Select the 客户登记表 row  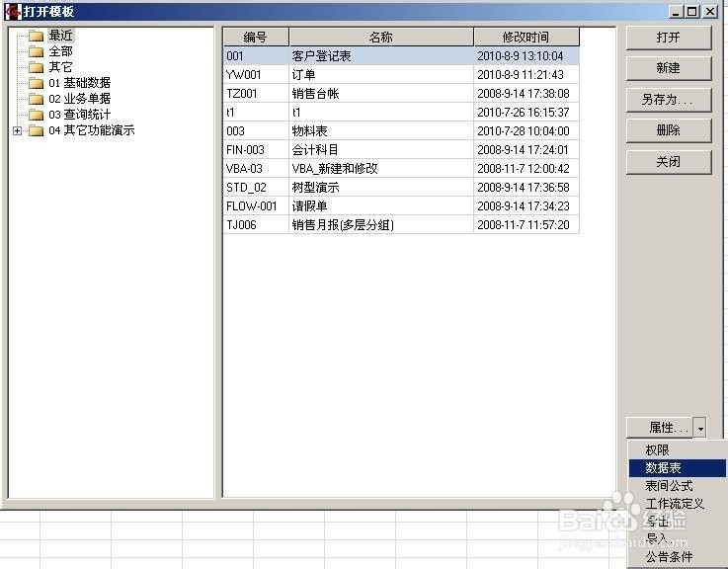[x=401, y=56]
